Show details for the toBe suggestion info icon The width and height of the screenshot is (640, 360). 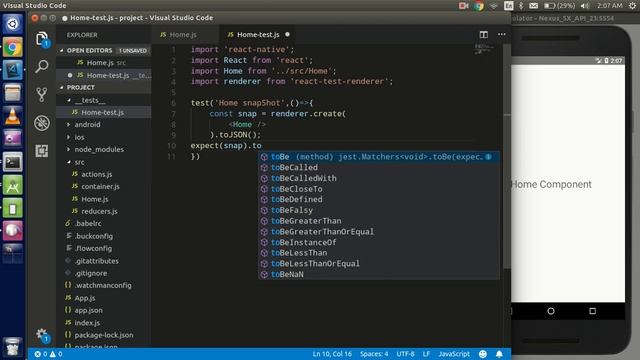pos(488,157)
